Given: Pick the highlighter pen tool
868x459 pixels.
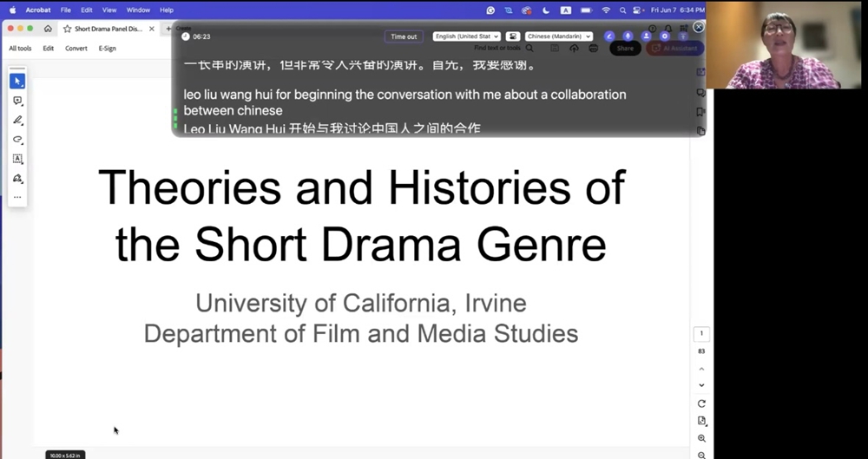Looking at the screenshot, I should [x=17, y=121].
